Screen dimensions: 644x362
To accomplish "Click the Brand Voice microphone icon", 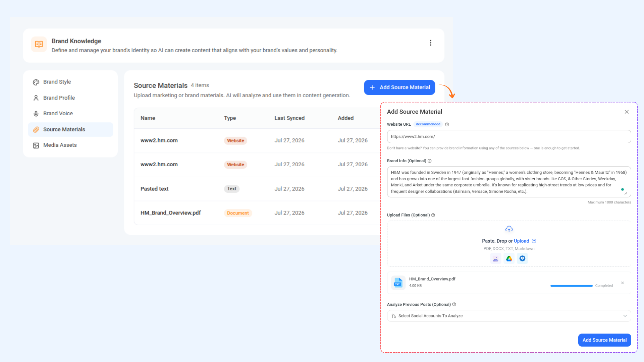I will point(36,114).
